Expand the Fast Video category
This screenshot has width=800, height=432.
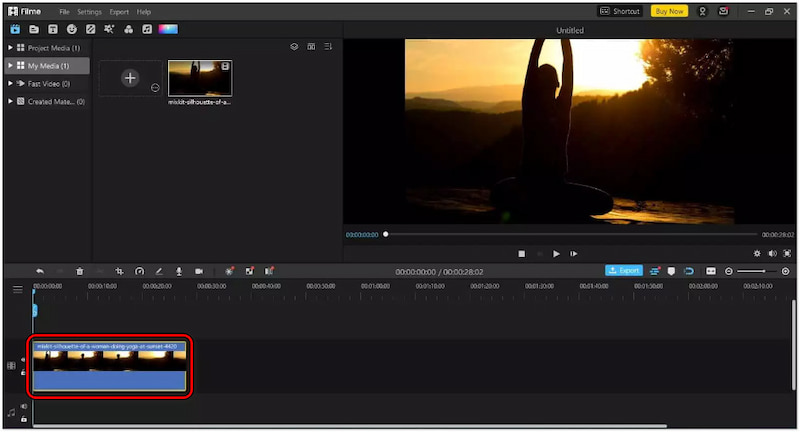[x=10, y=84]
